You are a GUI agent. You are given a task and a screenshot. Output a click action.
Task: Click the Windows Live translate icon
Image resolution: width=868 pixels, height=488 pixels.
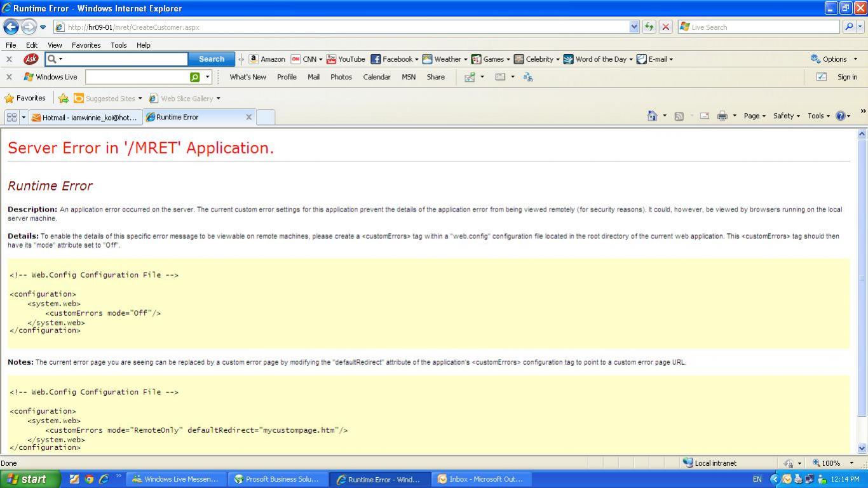click(x=527, y=77)
